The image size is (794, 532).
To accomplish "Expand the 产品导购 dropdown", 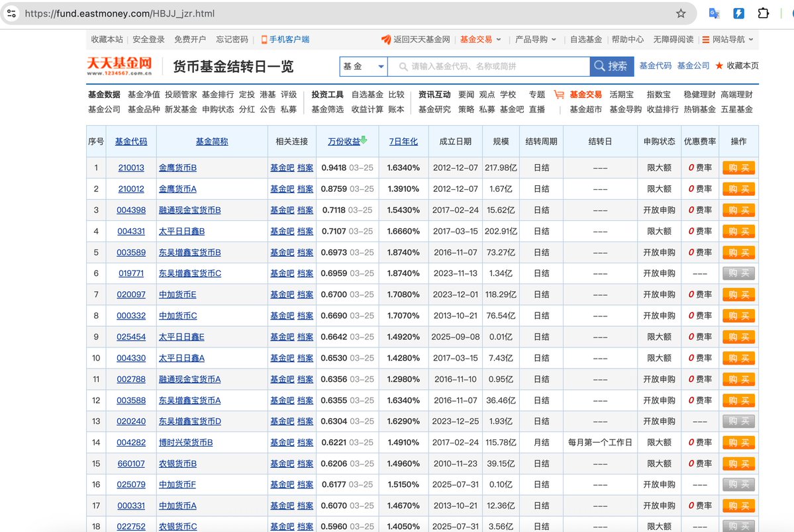I will point(536,40).
